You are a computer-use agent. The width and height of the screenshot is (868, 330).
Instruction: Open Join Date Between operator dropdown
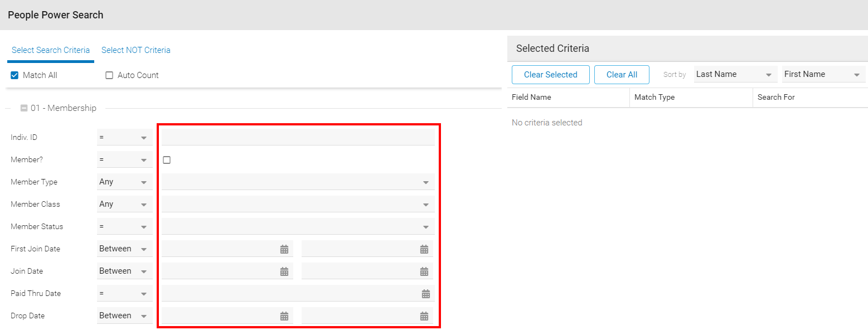click(x=125, y=271)
